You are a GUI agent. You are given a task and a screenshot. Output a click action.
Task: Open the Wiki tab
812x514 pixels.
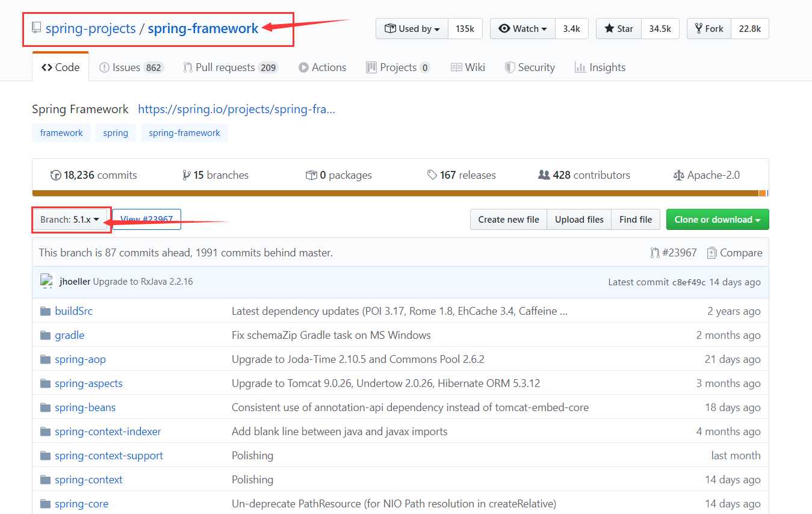pyautogui.click(x=468, y=67)
